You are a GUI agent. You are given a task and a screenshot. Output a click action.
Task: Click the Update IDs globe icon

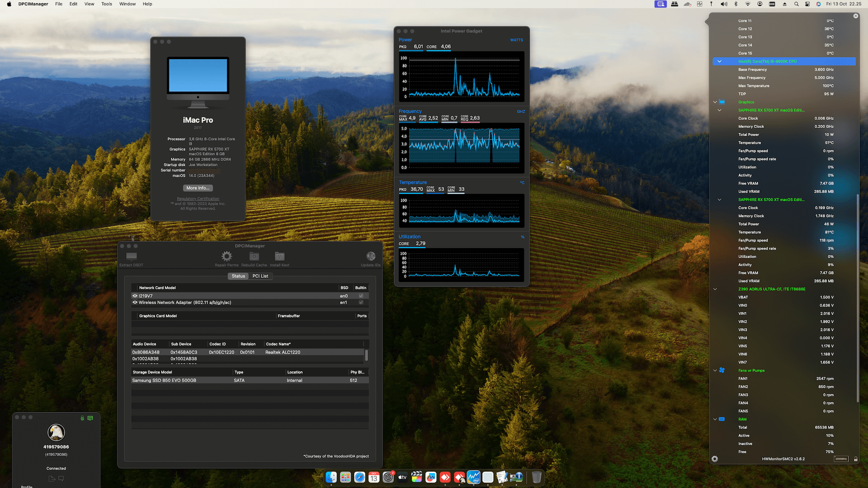(371, 256)
